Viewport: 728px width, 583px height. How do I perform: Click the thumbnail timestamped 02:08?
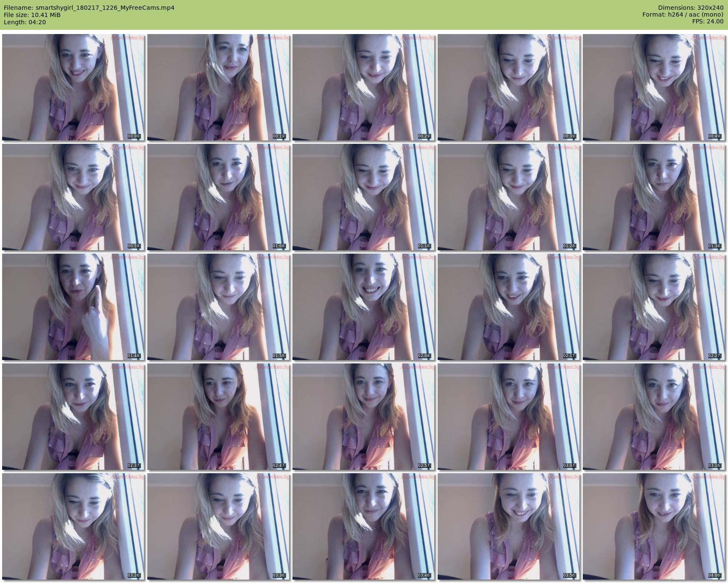[364, 307]
